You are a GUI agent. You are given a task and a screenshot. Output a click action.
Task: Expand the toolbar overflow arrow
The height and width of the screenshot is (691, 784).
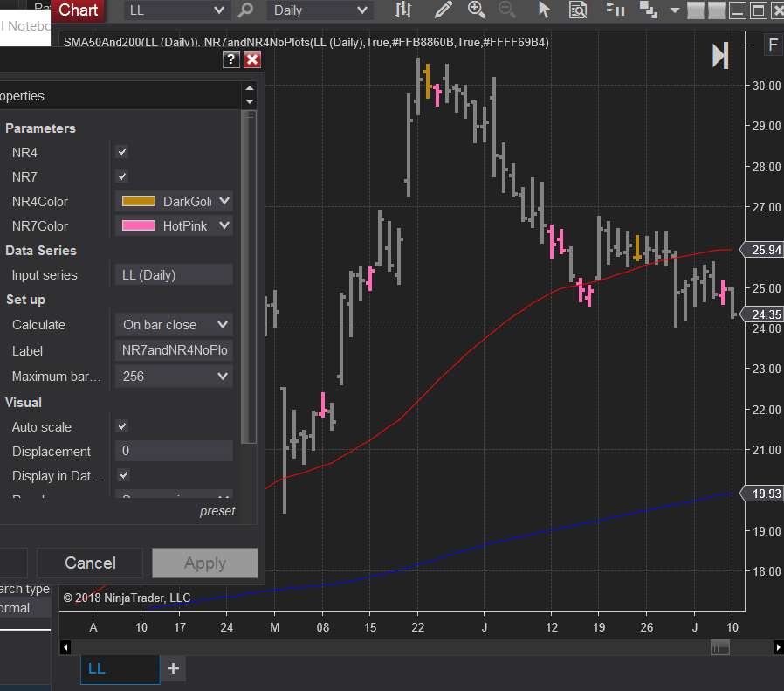pos(675,10)
